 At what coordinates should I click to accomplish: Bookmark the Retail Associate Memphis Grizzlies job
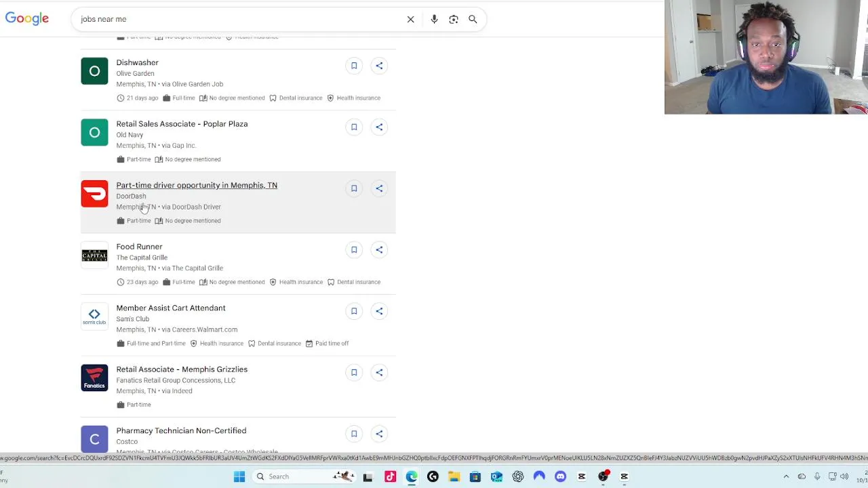click(x=354, y=372)
